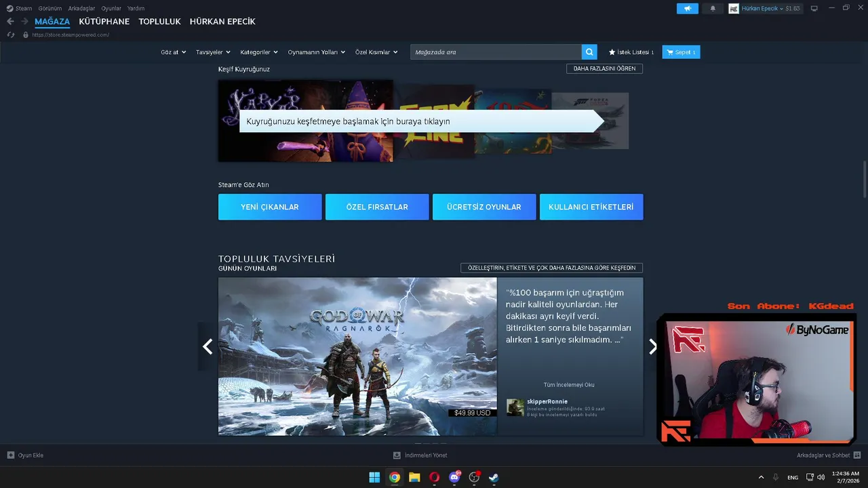The image size is (868, 488).
Task: Click the God of War Ragnarök image
Action: coord(357,357)
